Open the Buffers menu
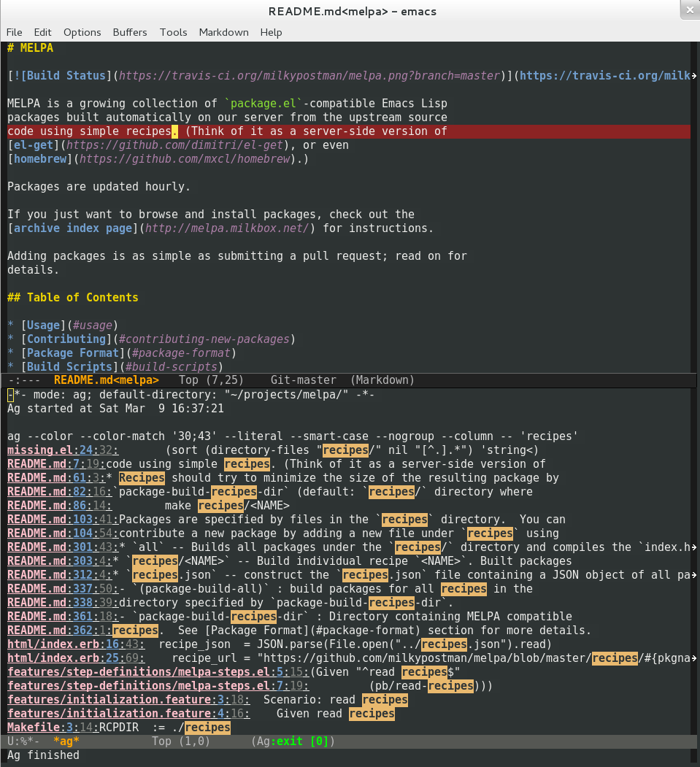Viewport: 700px width, 767px height. (130, 32)
